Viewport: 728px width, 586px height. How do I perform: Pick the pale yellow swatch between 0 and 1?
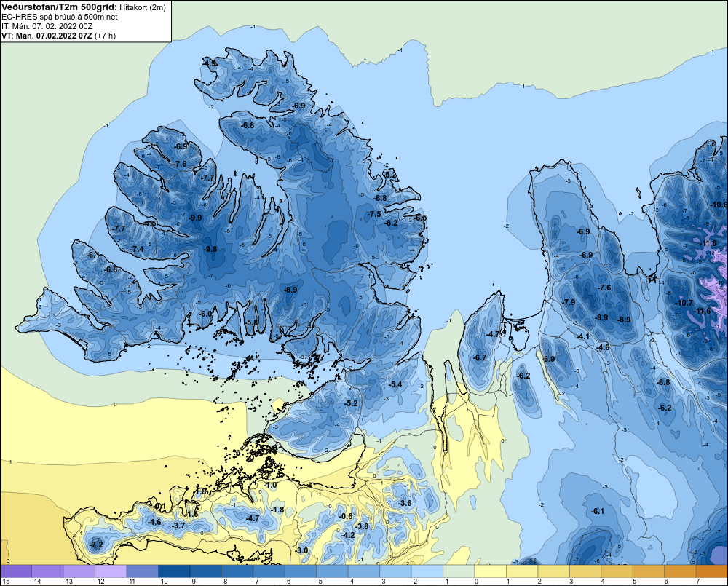pyautogui.click(x=490, y=571)
